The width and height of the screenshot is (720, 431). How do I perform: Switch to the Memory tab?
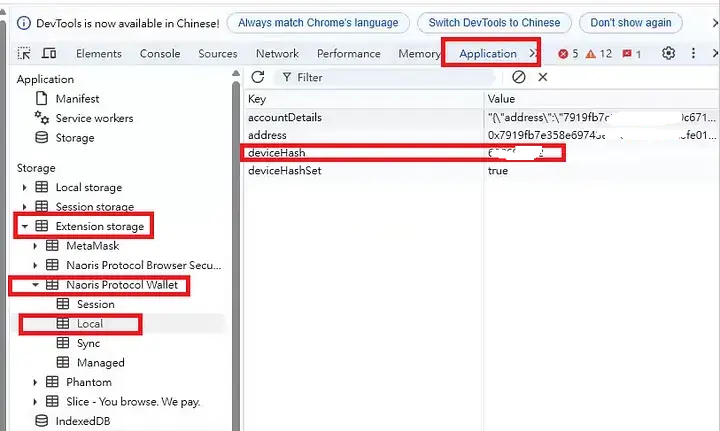point(419,54)
